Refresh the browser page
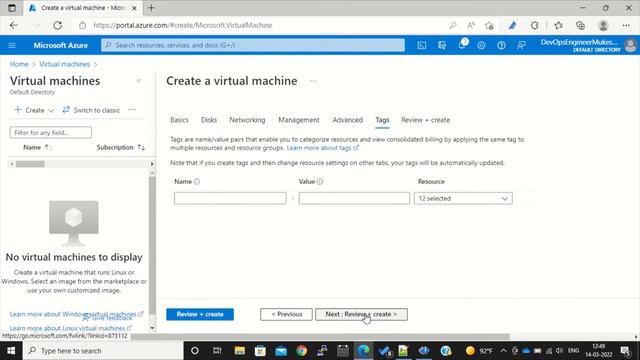The image size is (640, 360). tap(58, 25)
